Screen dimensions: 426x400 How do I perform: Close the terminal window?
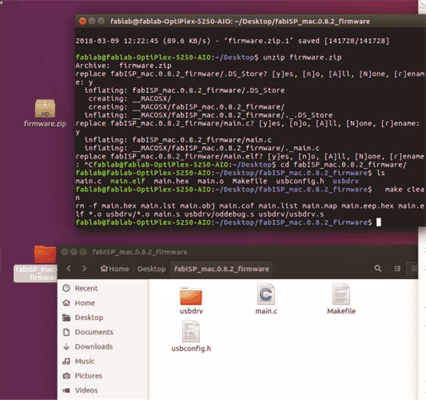click(83, 21)
